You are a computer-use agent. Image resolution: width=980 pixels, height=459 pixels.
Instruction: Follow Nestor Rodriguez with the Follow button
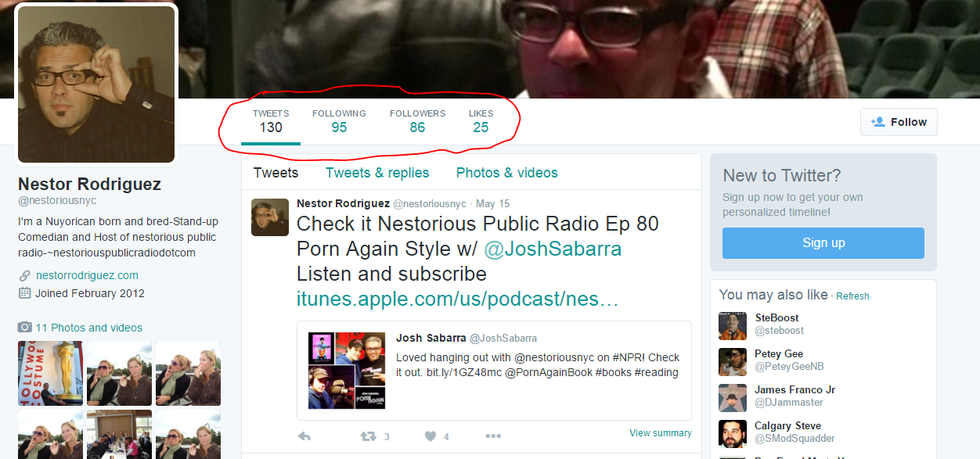(899, 122)
